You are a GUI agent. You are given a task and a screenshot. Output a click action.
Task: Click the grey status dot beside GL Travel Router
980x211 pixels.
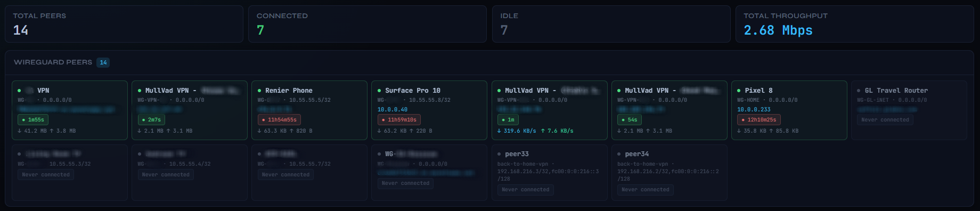point(859,91)
